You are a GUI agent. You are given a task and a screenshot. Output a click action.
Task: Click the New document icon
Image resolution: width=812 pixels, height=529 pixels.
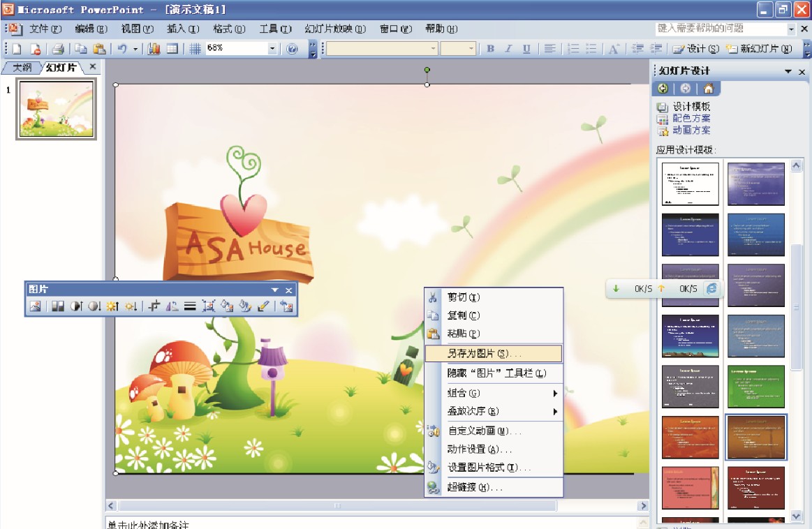click(x=17, y=49)
